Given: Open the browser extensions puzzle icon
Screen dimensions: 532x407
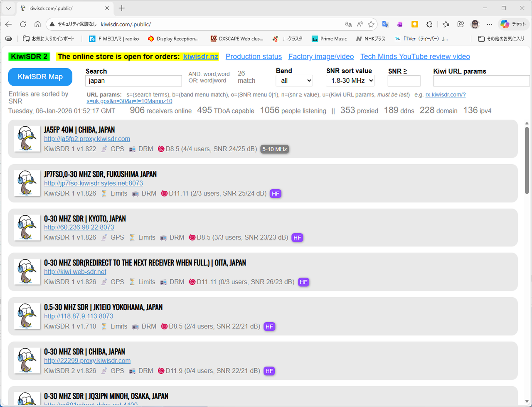Looking at the screenshot, I should coord(430,24).
